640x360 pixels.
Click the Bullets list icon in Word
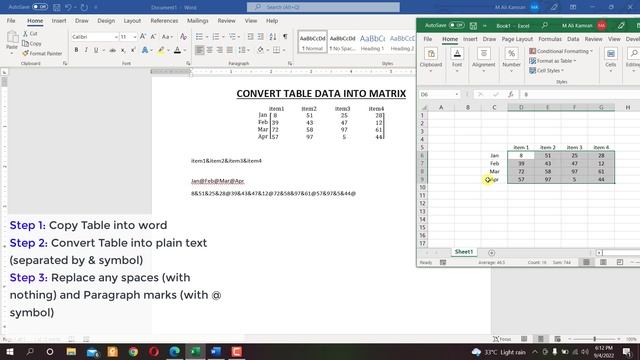(x=199, y=37)
